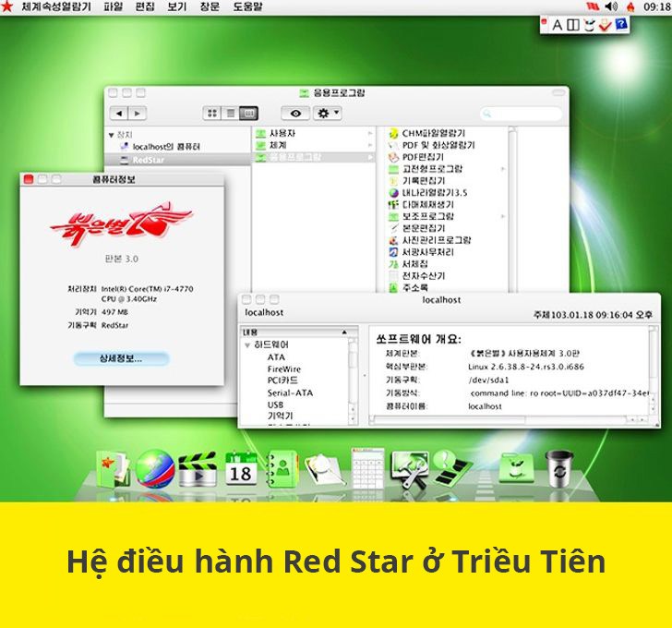The width and height of the screenshot is (672, 628).
Task: Open the trash can in dock
Action: (559, 468)
